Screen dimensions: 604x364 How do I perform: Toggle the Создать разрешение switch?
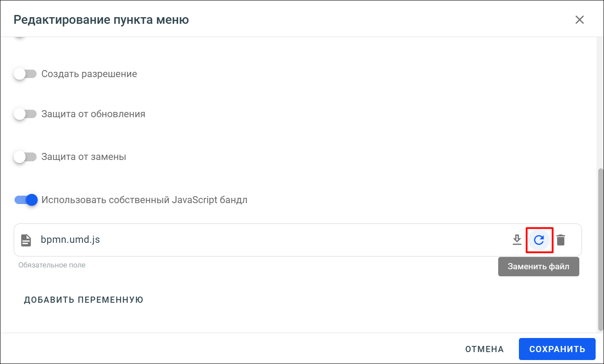(25, 74)
